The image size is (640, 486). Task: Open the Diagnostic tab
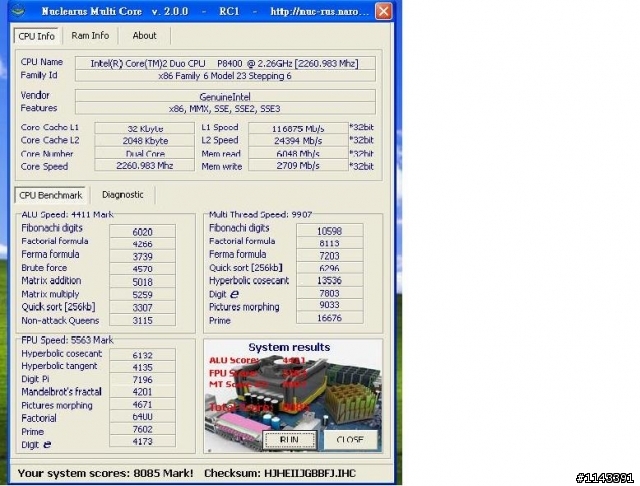(x=122, y=195)
